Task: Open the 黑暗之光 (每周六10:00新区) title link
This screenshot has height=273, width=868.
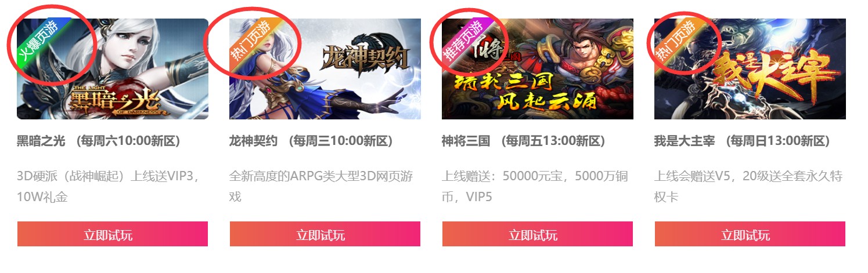Action: (x=99, y=141)
